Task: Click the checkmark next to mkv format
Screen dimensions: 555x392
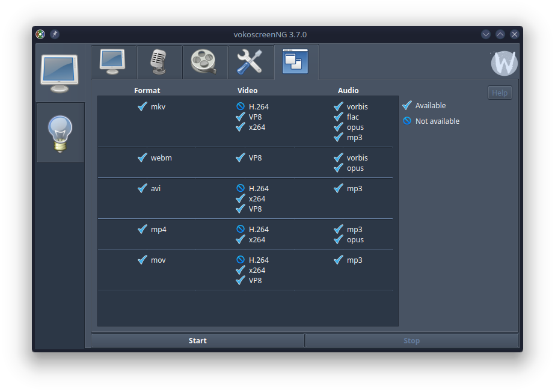Action: 143,106
